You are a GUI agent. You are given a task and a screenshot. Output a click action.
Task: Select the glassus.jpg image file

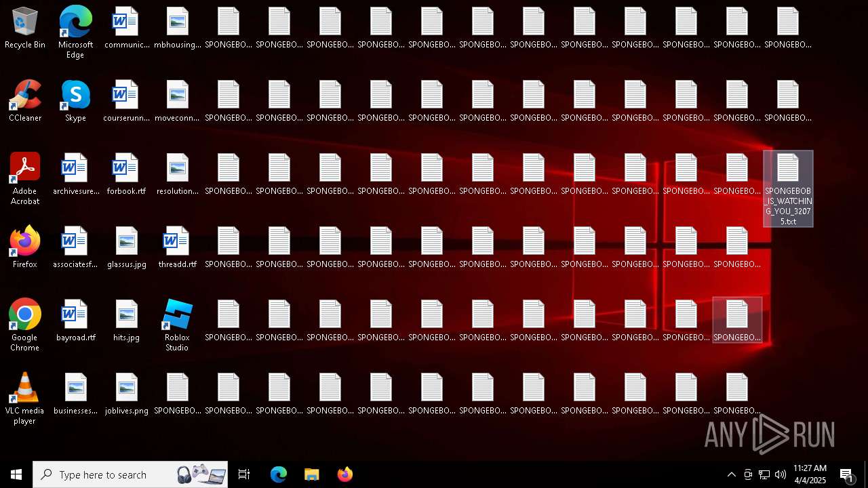click(126, 247)
